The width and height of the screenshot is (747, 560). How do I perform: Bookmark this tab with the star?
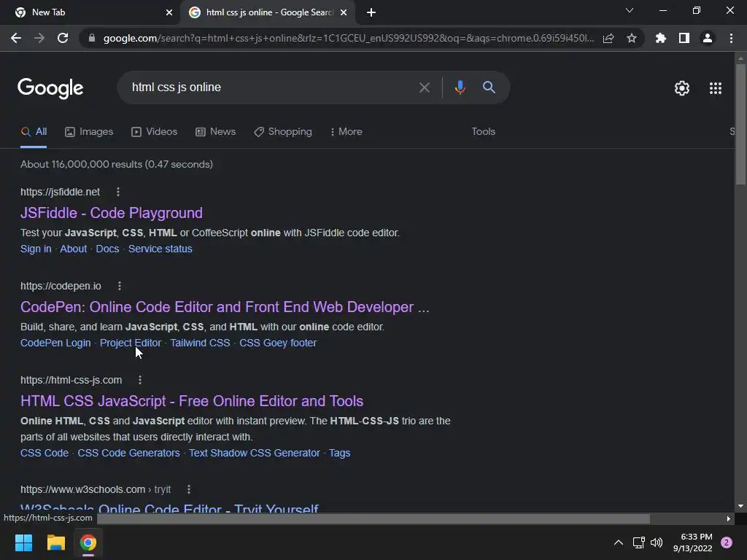pos(632,38)
